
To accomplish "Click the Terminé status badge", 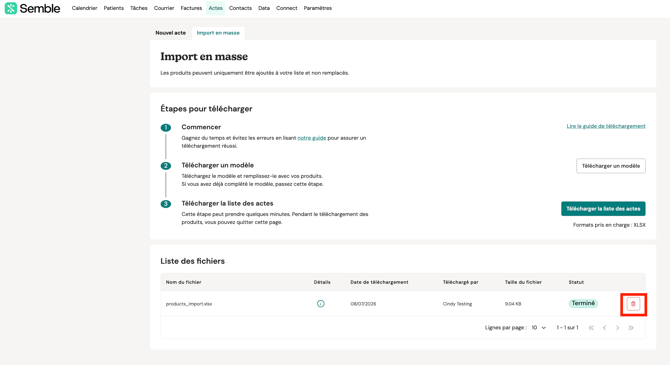I will click(583, 303).
